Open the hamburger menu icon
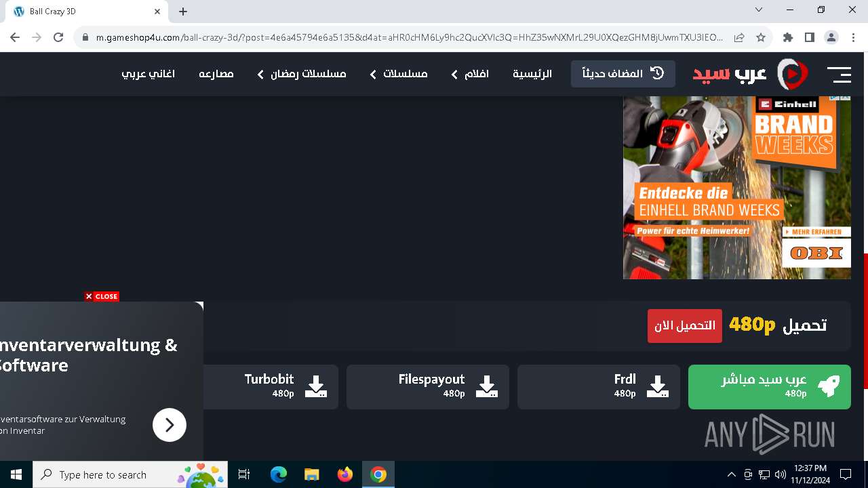The width and height of the screenshot is (868, 488). tap(839, 74)
